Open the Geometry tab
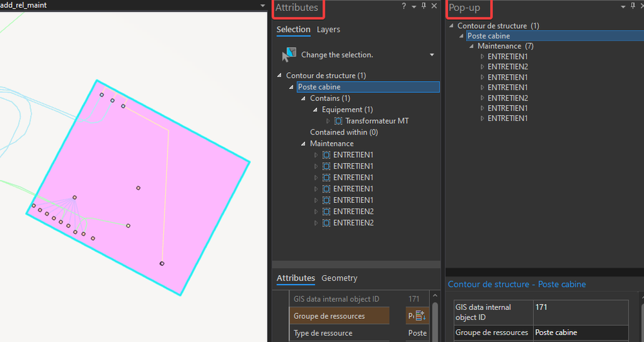 coord(339,278)
